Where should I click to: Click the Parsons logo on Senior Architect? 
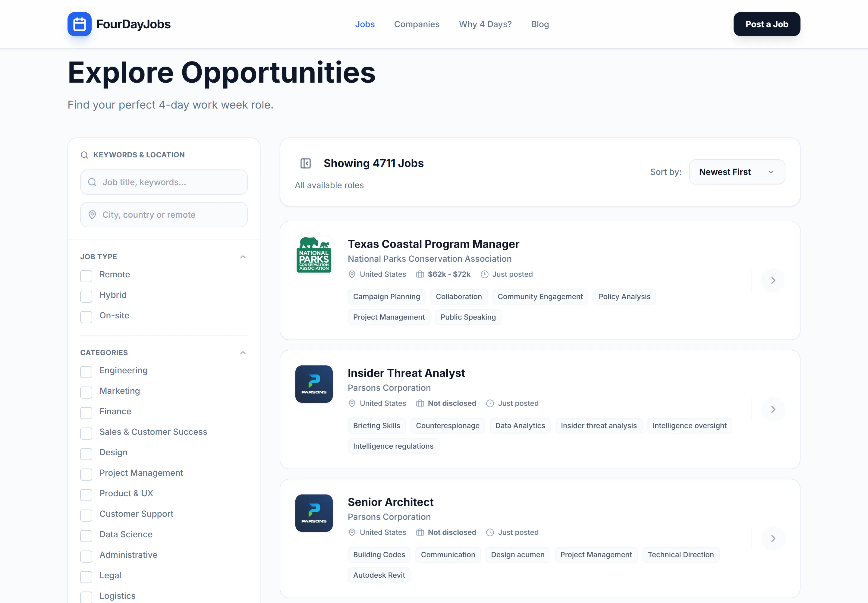[x=313, y=513]
